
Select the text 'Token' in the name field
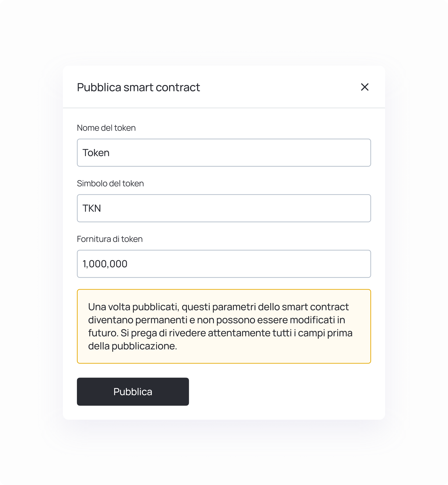[x=96, y=152]
